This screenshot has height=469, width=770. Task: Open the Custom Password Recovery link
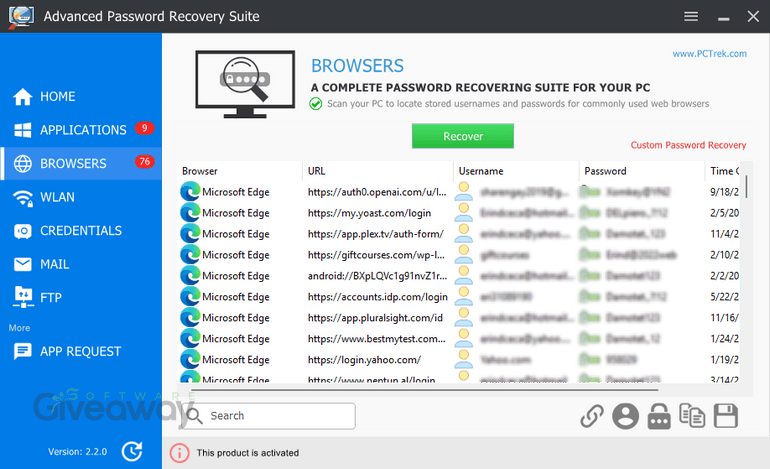coord(688,145)
